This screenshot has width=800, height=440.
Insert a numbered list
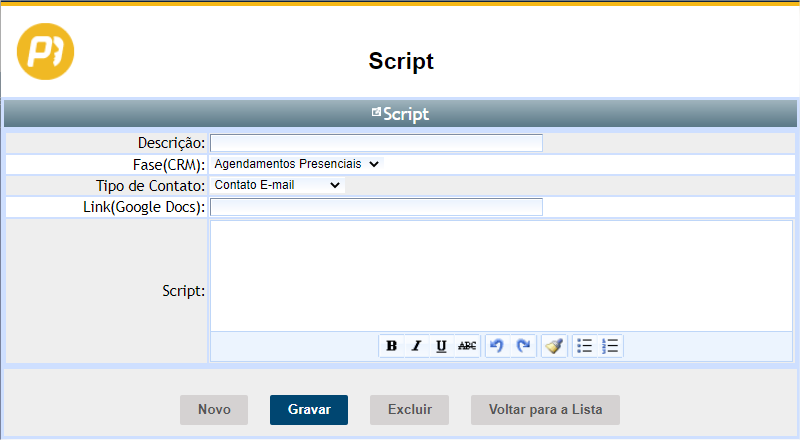(x=610, y=346)
